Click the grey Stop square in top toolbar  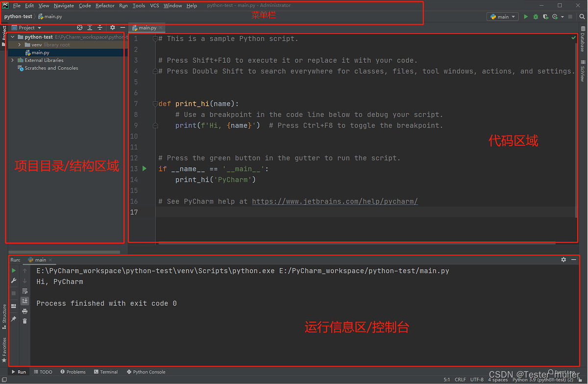pyautogui.click(x=570, y=17)
